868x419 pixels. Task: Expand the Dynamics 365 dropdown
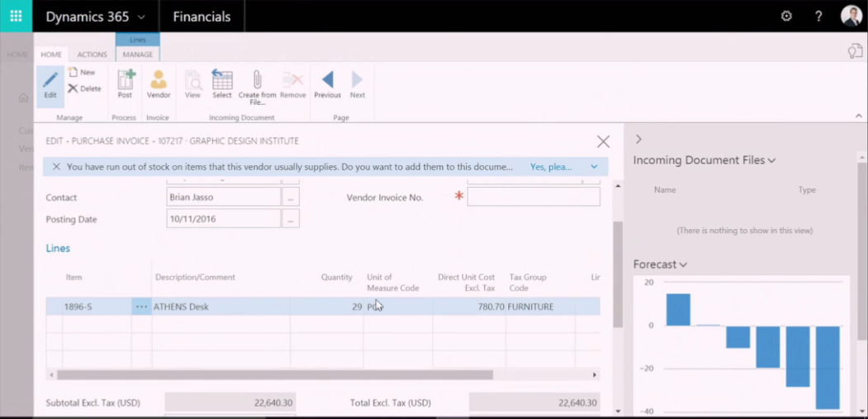(141, 17)
